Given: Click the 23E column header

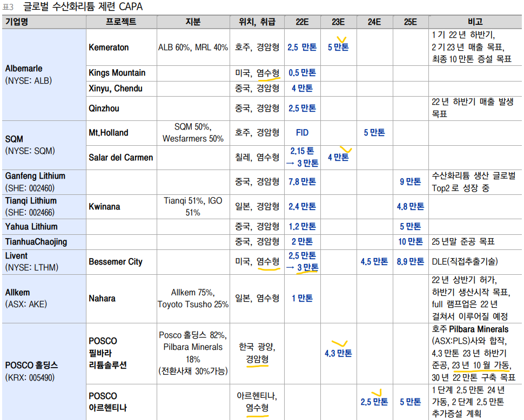Looking at the screenshot, I should click(338, 22).
